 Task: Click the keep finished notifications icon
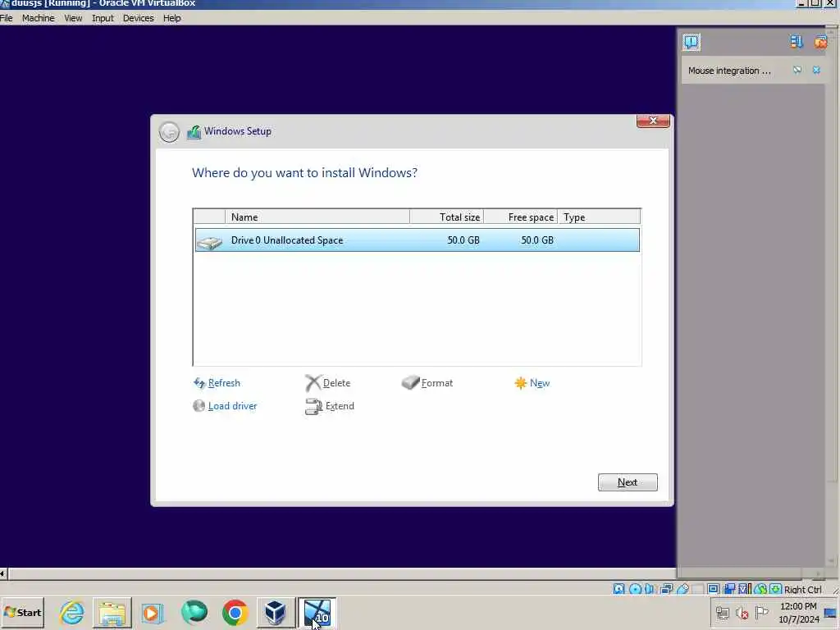796,42
